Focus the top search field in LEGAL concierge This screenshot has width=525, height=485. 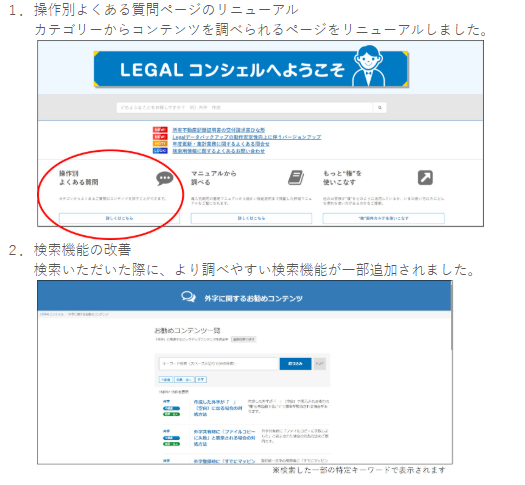[244, 107]
